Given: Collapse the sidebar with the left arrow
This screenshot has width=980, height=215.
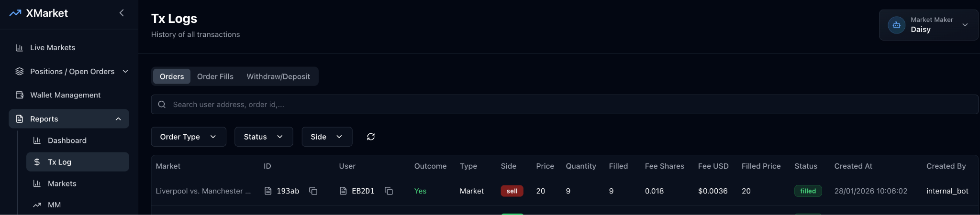Looking at the screenshot, I should coord(122,13).
